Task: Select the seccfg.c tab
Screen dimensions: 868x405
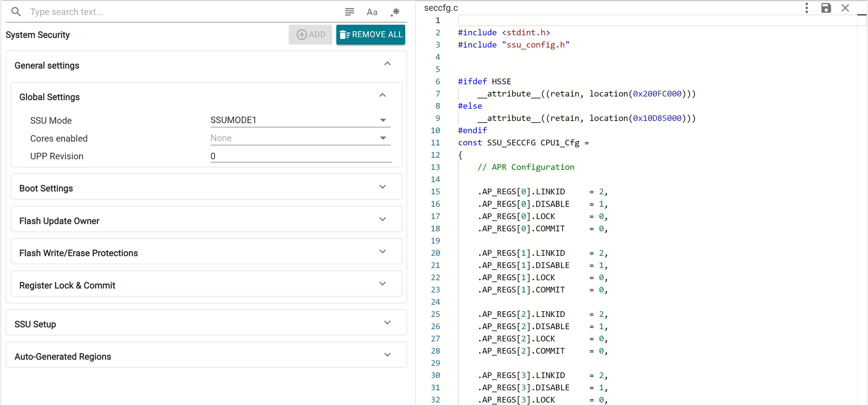Action: pos(441,8)
